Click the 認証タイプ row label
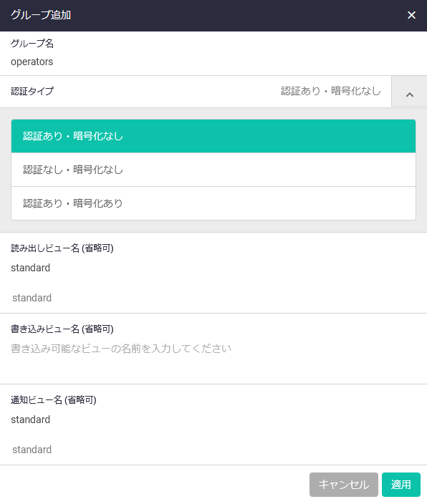Viewport: 427px width, 504px height. point(32,92)
